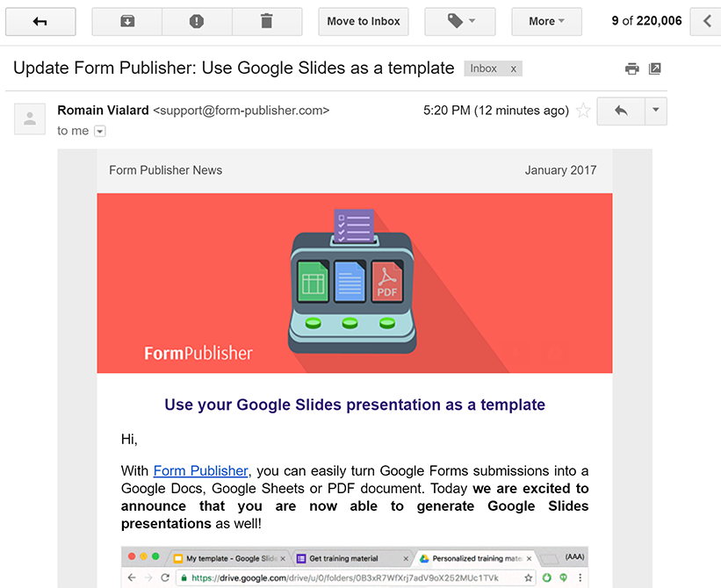Click timestamp '5:20 PM (12 minutes ago)'
This screenshot has width=721, height=588.
496,111
